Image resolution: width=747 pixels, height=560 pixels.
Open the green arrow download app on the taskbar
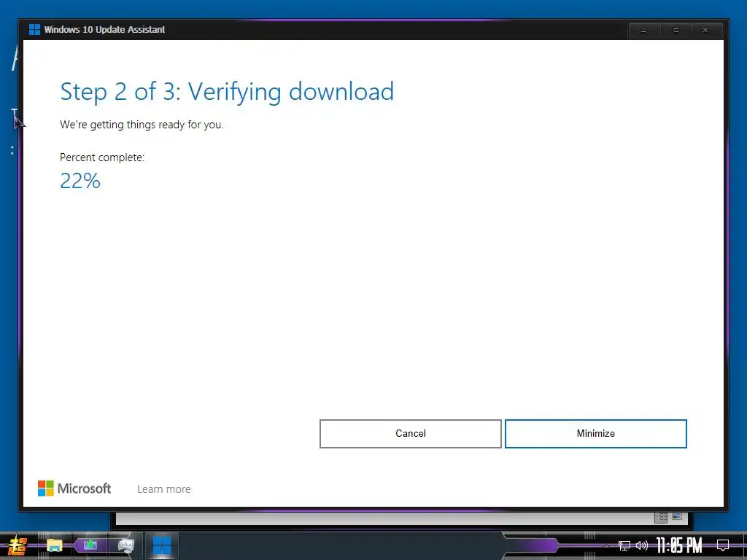click(90, 545)
